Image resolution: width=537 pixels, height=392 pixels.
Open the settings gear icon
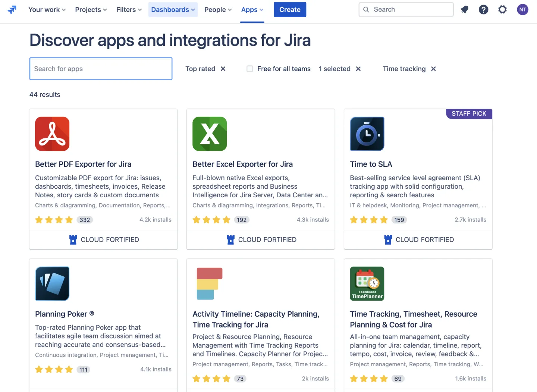tap(502, 9)
